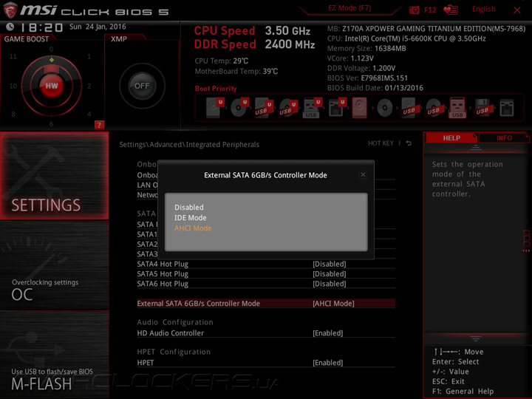Open the SETTINGS section
The image size is (532, 399).
click(54, 175)
